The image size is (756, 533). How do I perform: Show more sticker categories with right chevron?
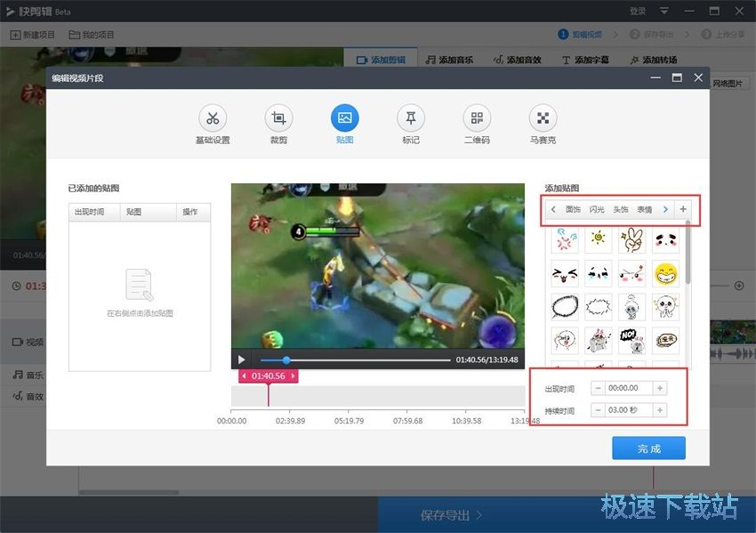click(x=665, y=209)
